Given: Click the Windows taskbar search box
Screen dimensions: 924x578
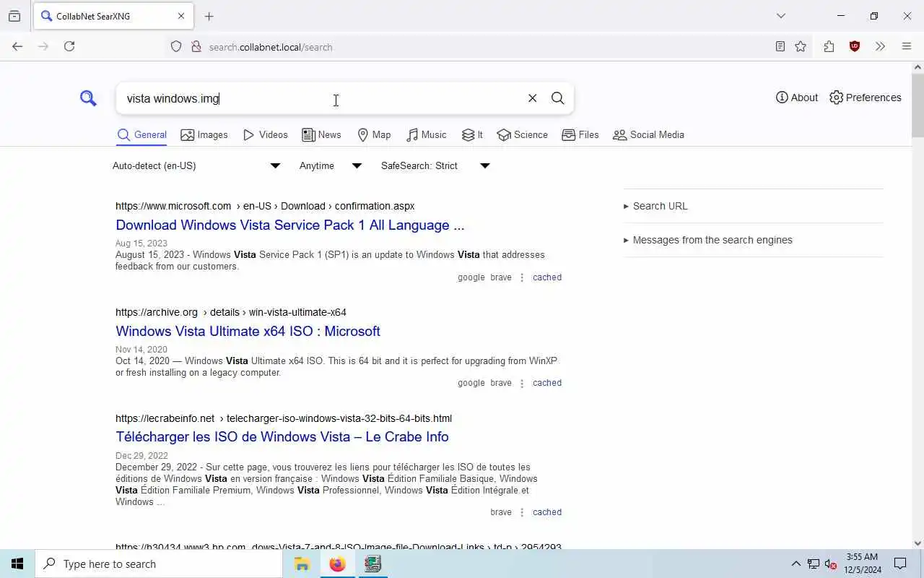Looking at the screenshot, I should (159, 564).
